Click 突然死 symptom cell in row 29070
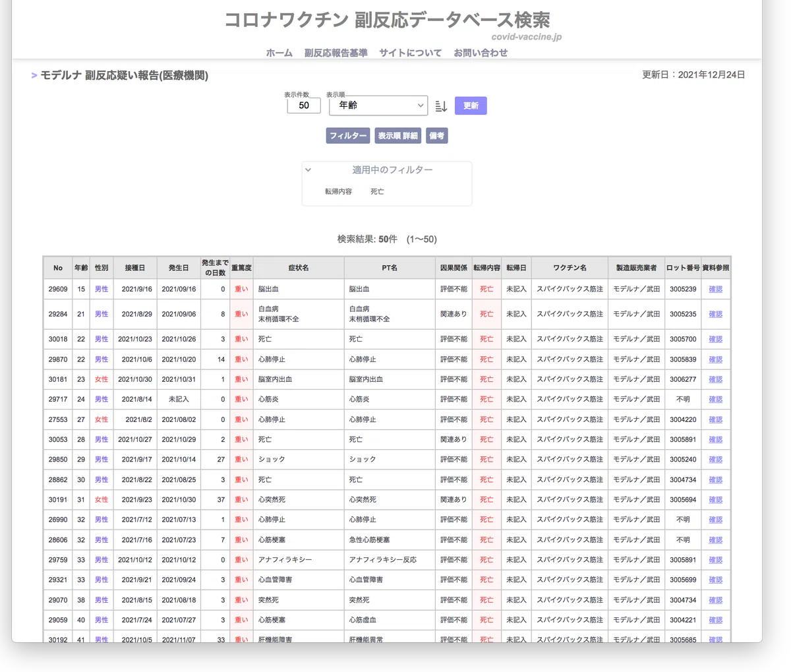791x672 pixels. pos(299,599)
